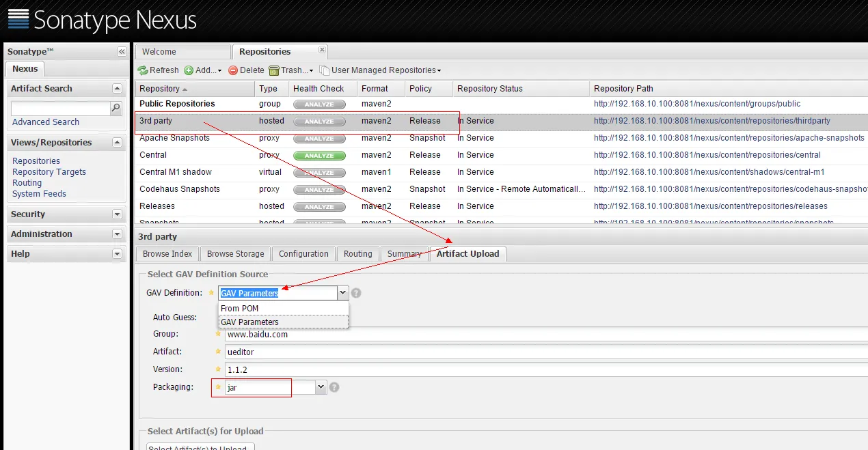Click Analyze for 3rd party repository

point(319,122)
